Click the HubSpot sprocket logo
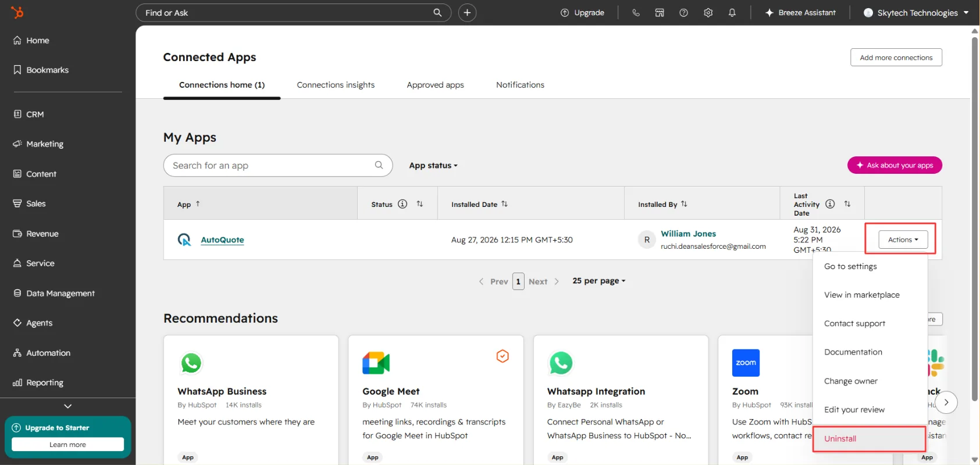This screenshot has height=465, width=980. pyautogui.click(x=17, y=12)
